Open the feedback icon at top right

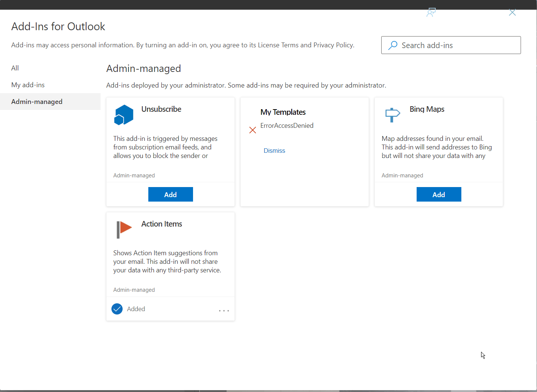pos(431,13)
